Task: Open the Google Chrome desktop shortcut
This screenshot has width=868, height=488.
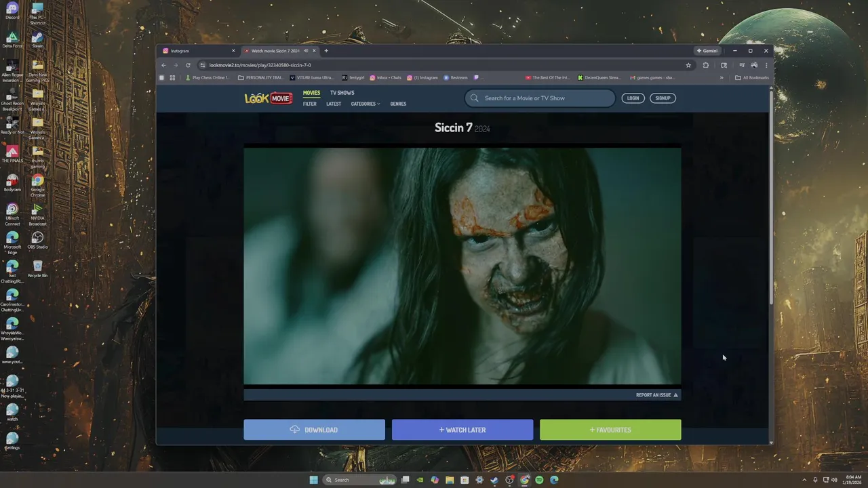Action: (37, 185)
